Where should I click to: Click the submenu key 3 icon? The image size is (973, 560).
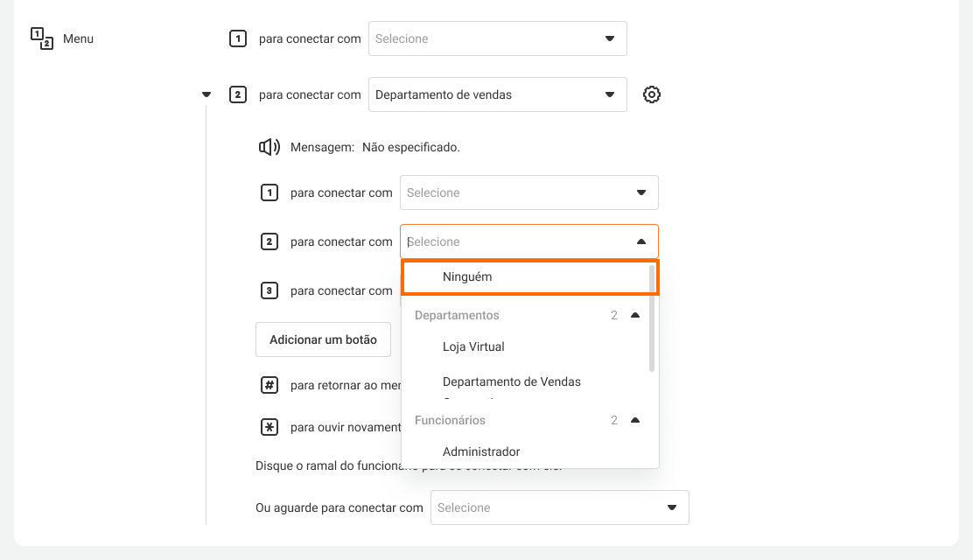(x=269, y=290)
